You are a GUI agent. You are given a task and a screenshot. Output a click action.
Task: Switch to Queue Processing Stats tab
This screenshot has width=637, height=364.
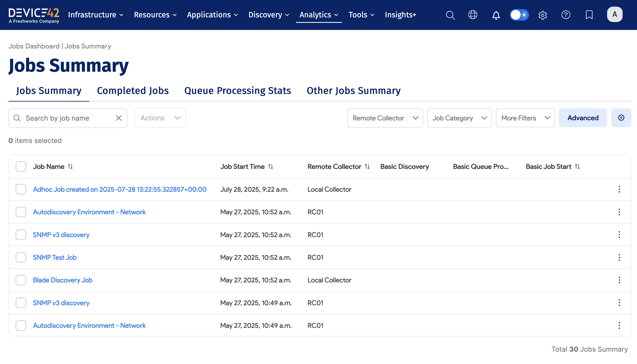[x=238, y=90]
